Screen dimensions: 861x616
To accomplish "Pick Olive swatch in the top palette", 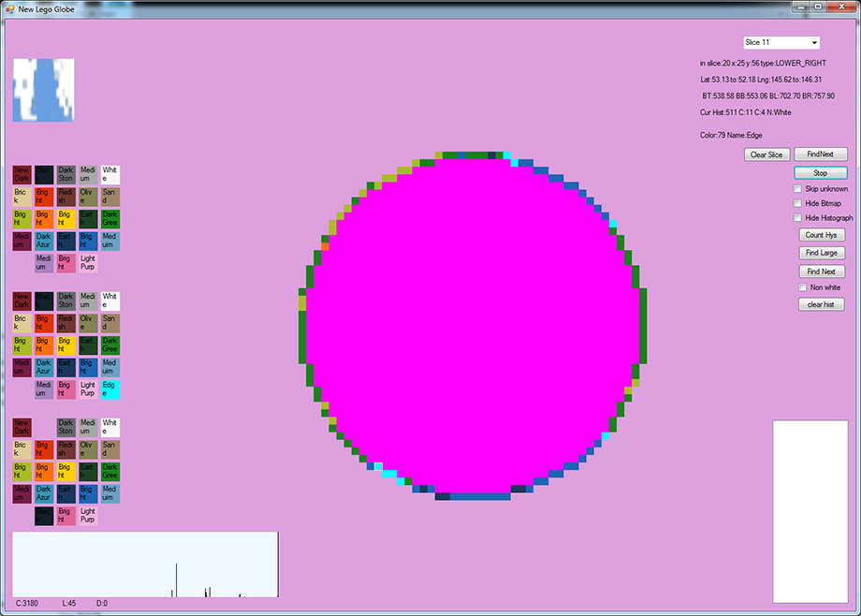I will (x=88, y=197).
